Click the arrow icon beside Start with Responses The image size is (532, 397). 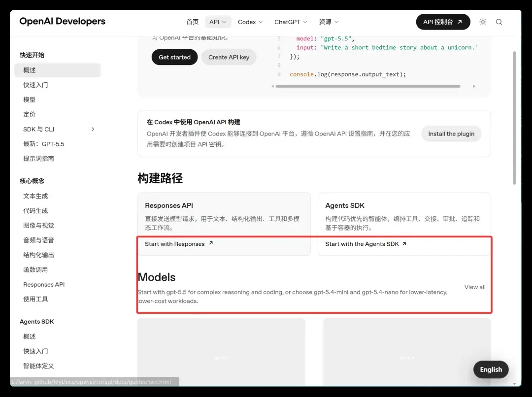point(211,243)
